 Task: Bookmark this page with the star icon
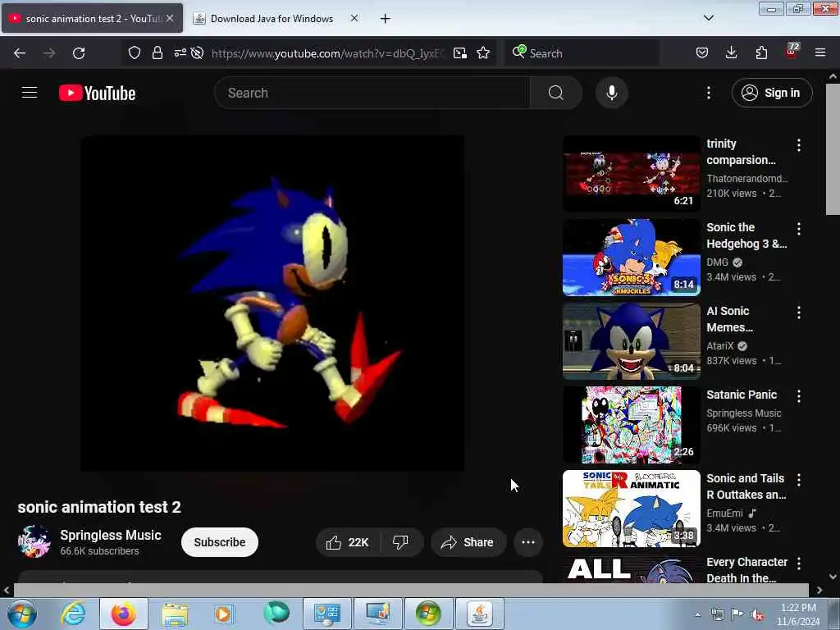click(483, 53)
